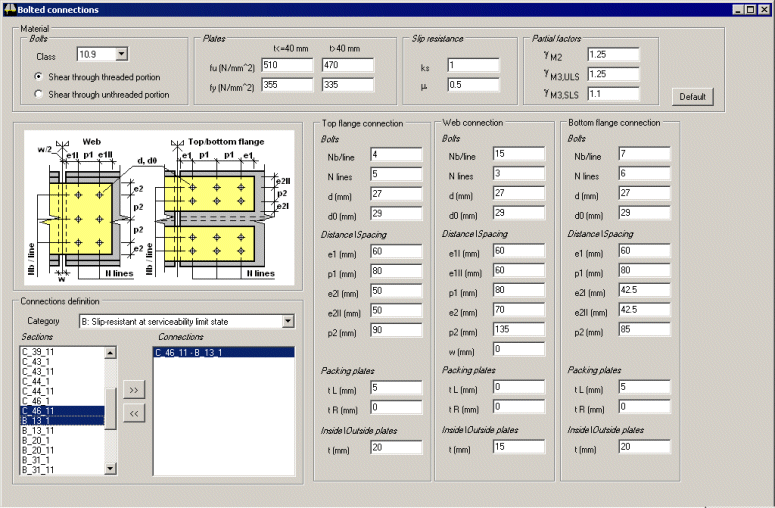Select shear through unthreaded portion option

pos(39,95)
